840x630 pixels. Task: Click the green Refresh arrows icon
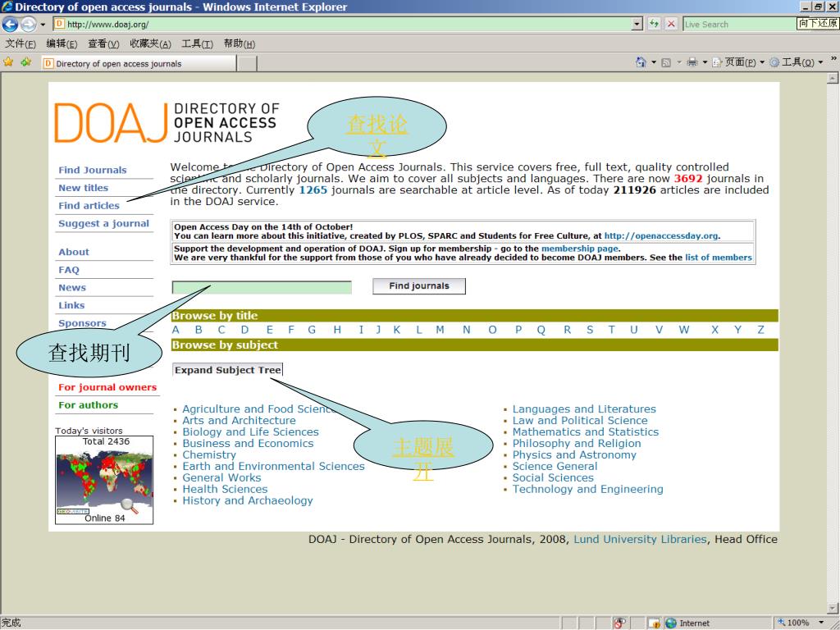(654, 24)
